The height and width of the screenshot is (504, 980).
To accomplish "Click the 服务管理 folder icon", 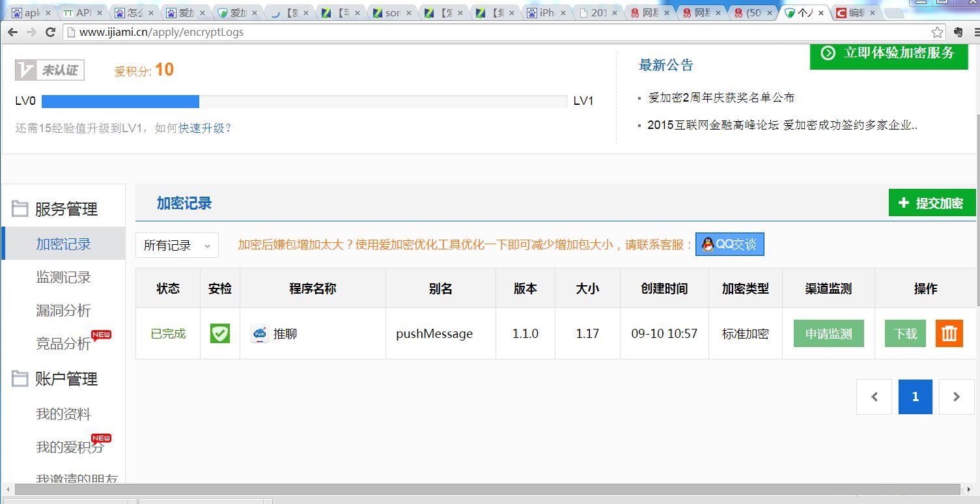I will pos(20,209).
